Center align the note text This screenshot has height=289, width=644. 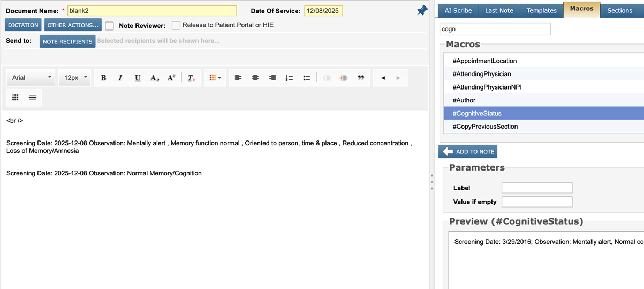coord(255,78)
